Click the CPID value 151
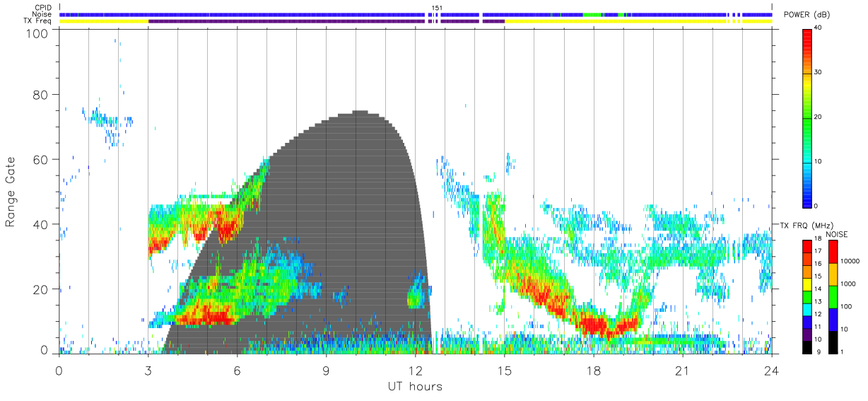This screenshot has width=868, height=401. (437, 8)
